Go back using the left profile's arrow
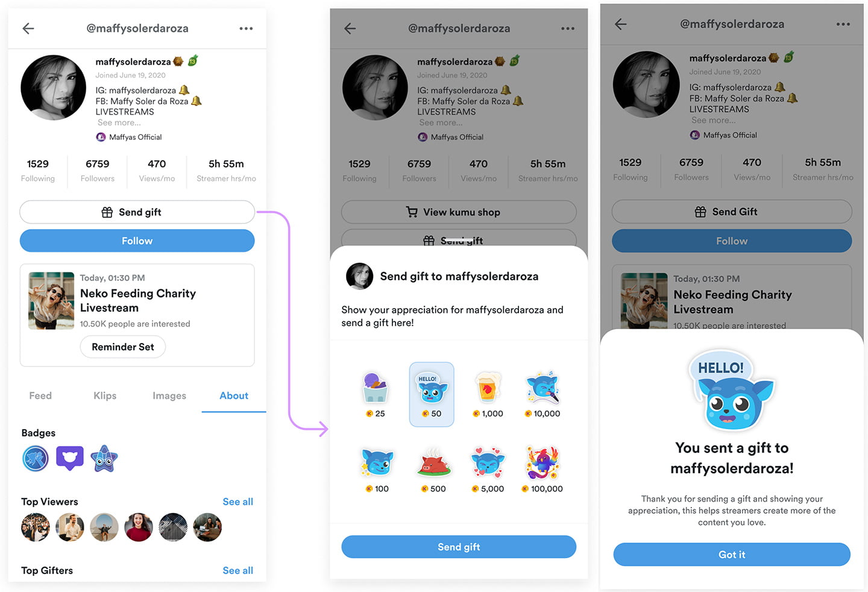Image resolution: width=868 pixels, height=592 pixels. coord(28,28)
